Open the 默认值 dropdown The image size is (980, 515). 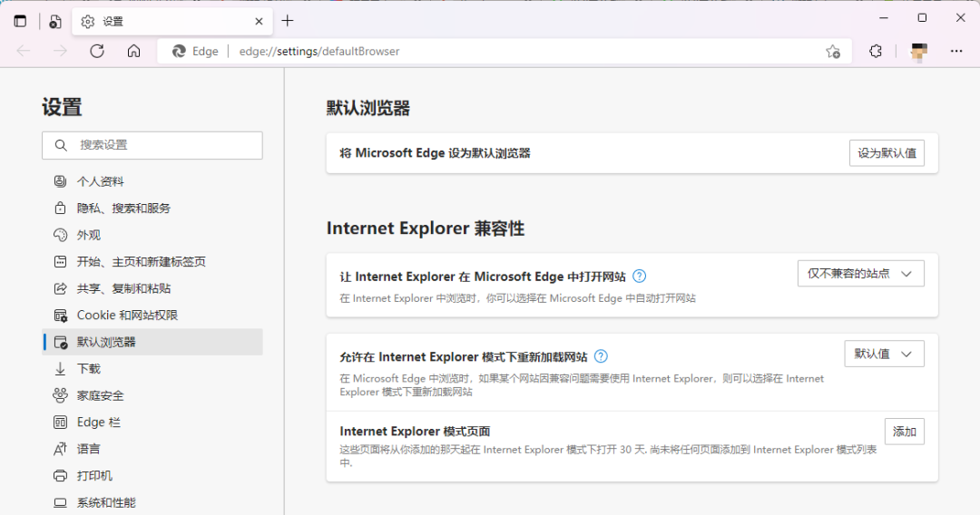point(884,354)
